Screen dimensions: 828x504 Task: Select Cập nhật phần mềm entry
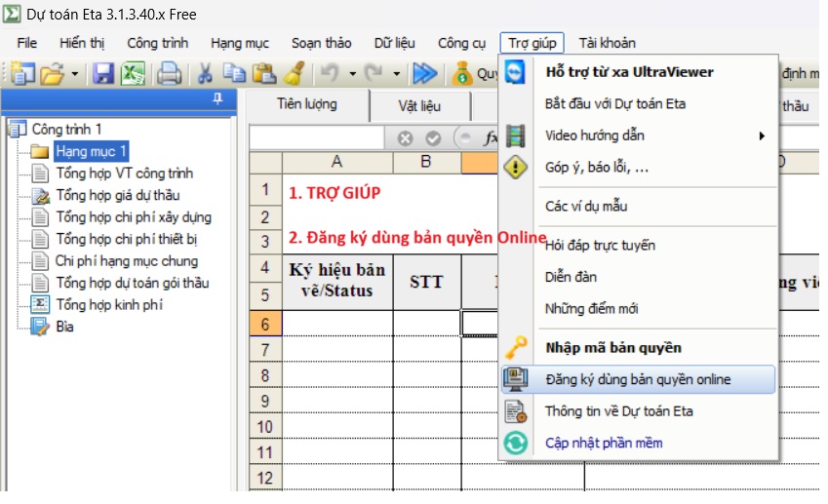[639, 443]
